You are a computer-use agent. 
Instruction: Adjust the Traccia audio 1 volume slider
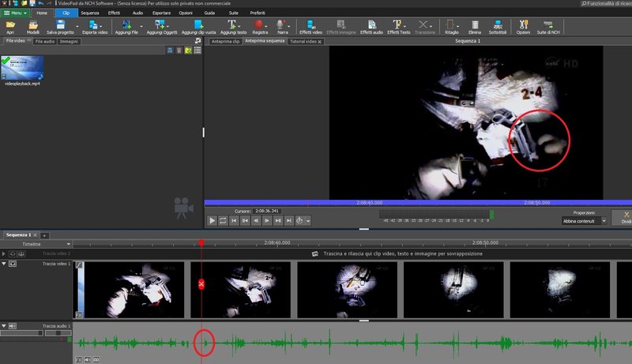click(x=22, y=333)
